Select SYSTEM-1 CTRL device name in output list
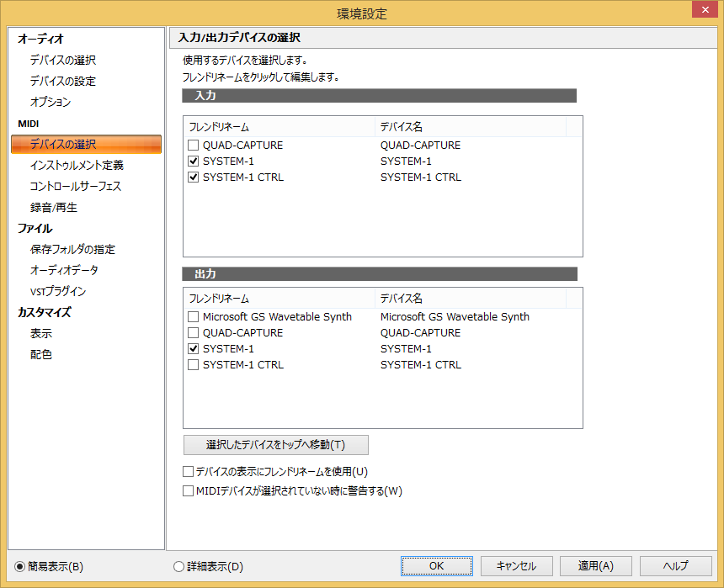Image resolution: width=724 pixels, height=588 pixels. [x=421, y=364]
